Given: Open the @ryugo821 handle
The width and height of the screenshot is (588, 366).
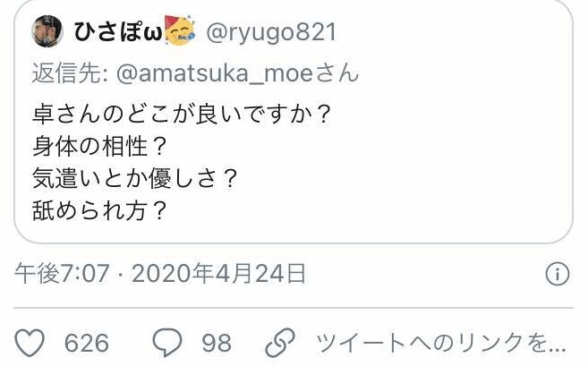Looking at the screenshot, I should (x=271, y=32).
